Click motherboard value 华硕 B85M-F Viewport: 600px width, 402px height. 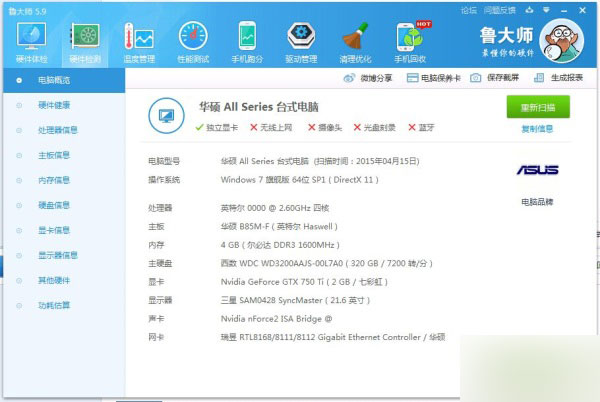point(279,227)
